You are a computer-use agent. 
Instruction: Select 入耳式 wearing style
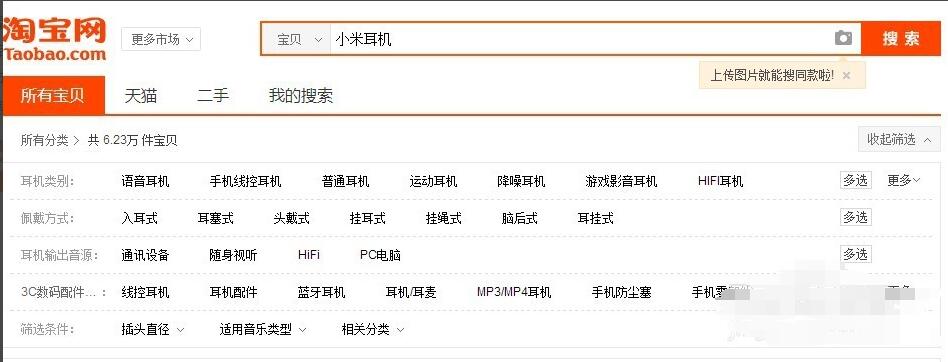point(139,218)
